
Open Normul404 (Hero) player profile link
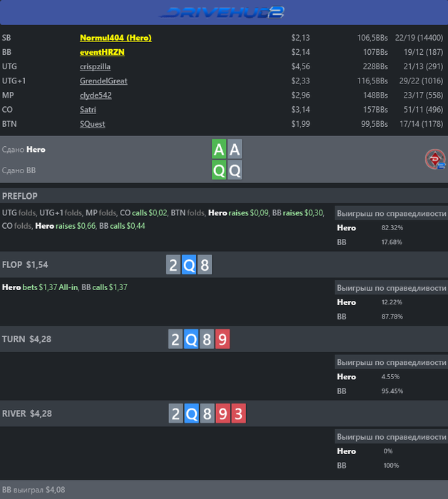(x=116, y=38)
